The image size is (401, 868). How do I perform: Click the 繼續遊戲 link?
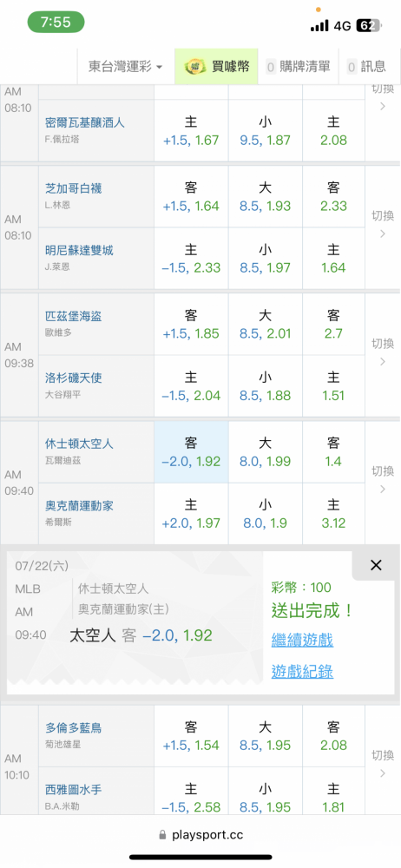(x=302, y=641)
